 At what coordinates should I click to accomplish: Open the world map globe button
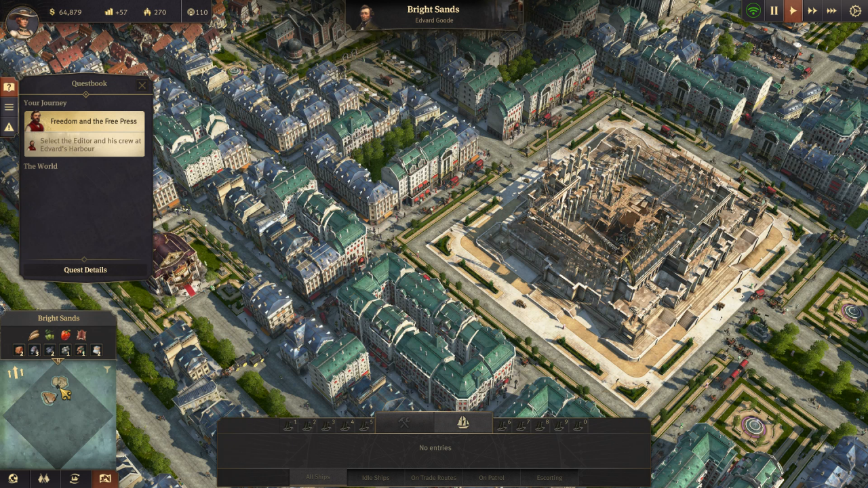(14, 479)
